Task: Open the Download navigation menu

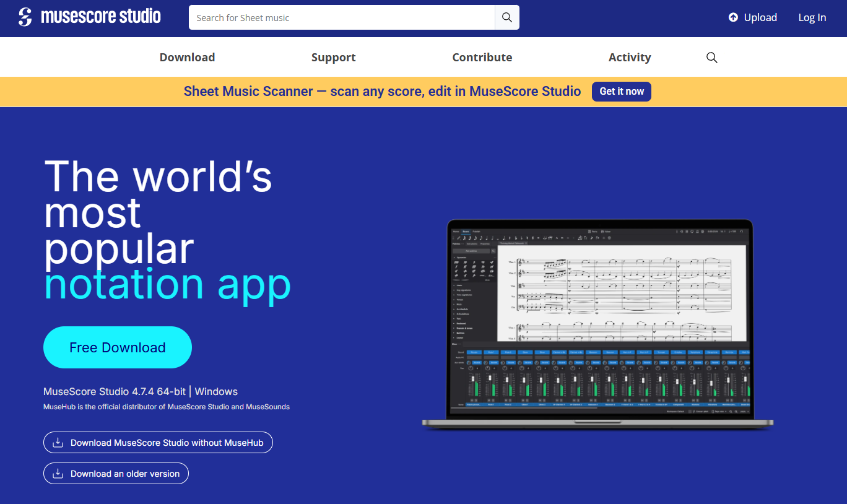Action: click(187, 58)
